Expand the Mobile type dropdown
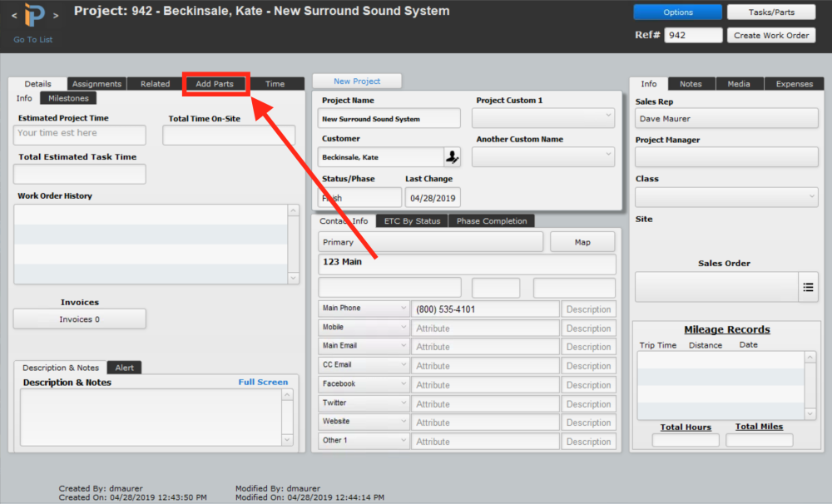Viewport: 832px width, 504px height. 364,328
